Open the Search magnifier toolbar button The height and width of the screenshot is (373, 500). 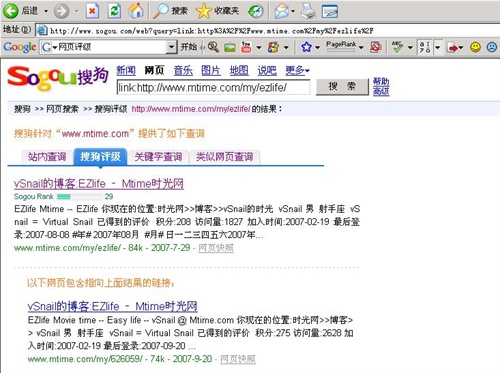(x=170, y=11)
